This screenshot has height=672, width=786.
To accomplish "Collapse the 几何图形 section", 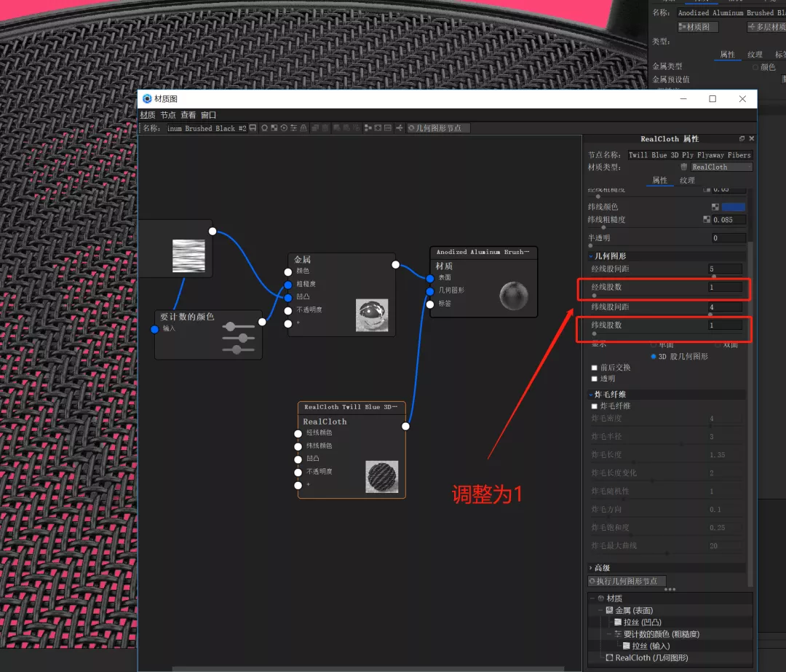I will pos(591,256).
